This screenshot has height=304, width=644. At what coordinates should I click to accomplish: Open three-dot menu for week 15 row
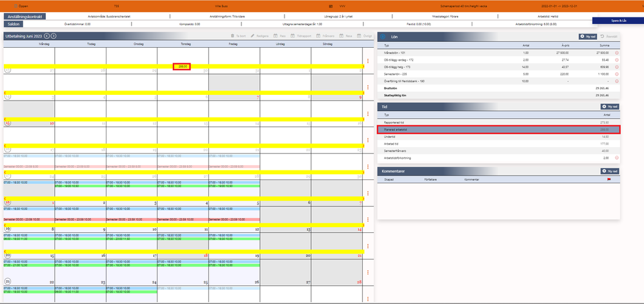368,114
